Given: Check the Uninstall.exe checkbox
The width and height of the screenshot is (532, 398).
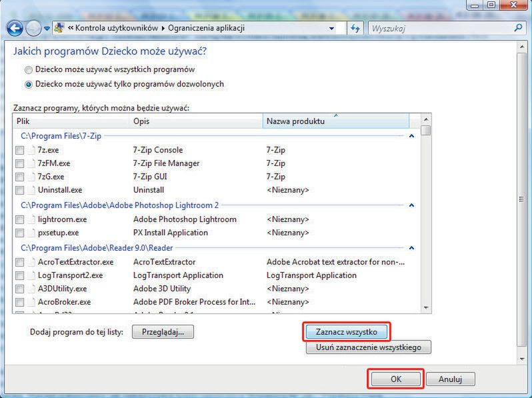Looking at the screenshot, I should pos(20,190).
